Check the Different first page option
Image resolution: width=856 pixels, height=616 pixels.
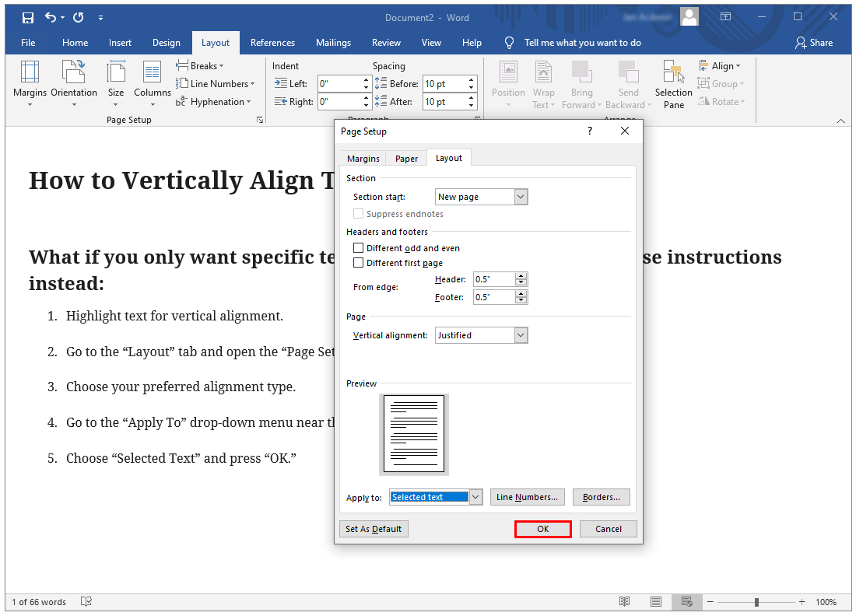point(359,263)
